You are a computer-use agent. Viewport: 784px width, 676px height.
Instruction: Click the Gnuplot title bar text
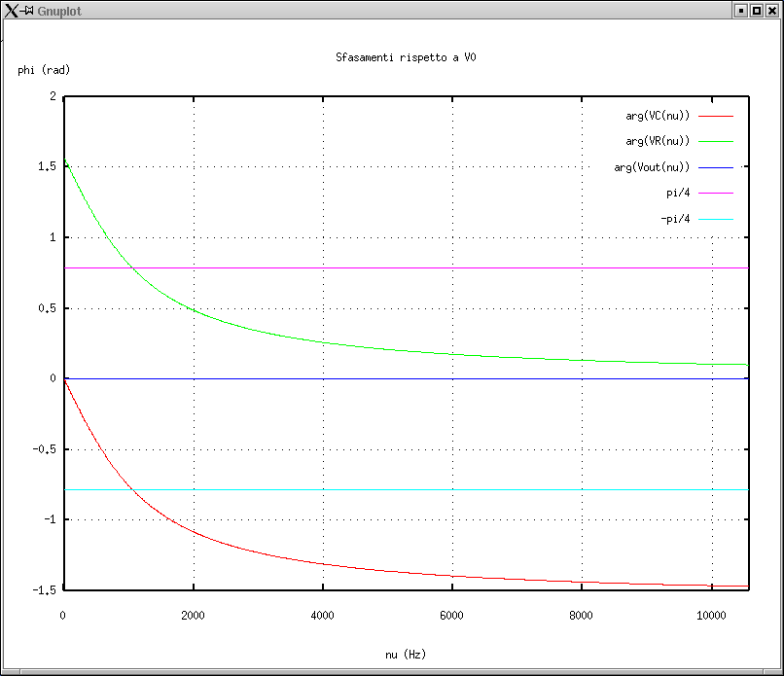60,10
